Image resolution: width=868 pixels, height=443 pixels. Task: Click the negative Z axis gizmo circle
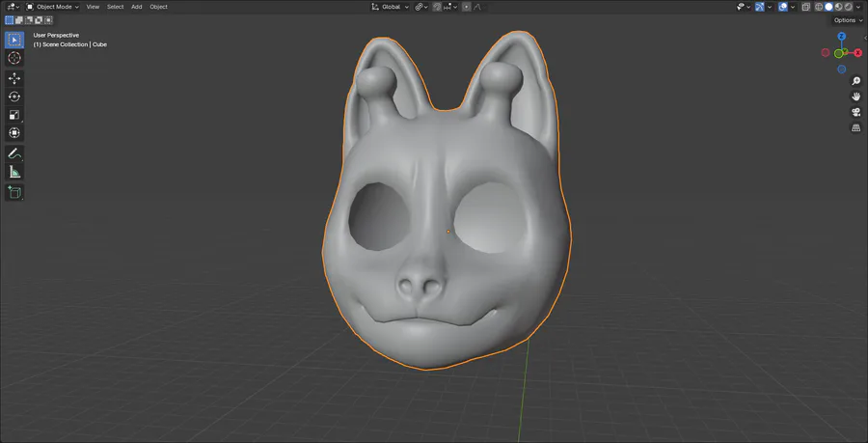pos(841,69)
